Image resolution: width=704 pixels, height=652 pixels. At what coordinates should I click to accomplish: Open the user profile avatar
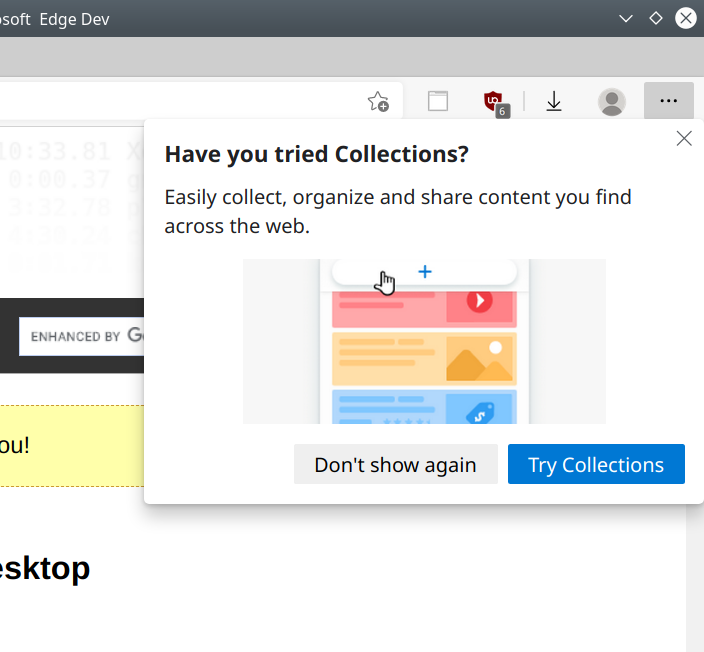(x=612, y=102)
